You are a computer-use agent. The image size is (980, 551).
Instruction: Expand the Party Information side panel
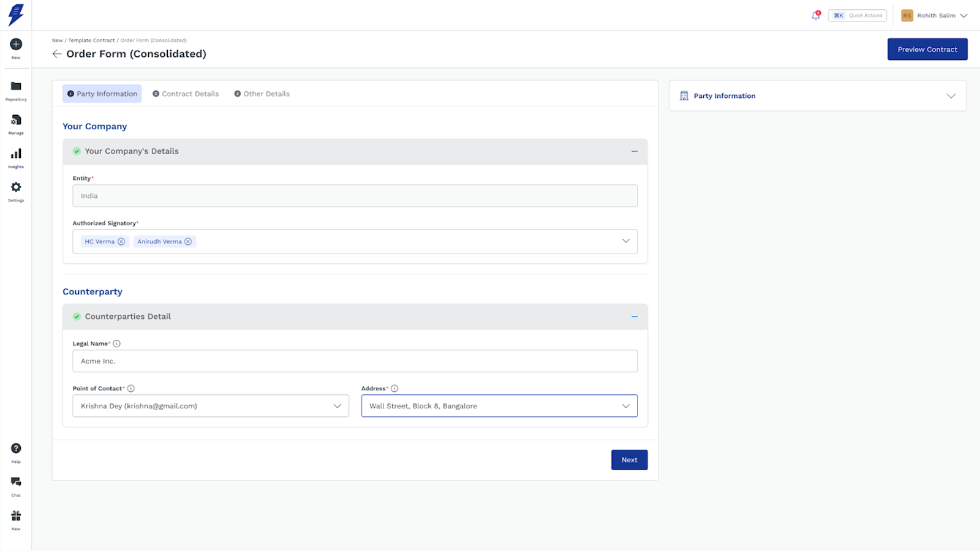click(951, 96)
